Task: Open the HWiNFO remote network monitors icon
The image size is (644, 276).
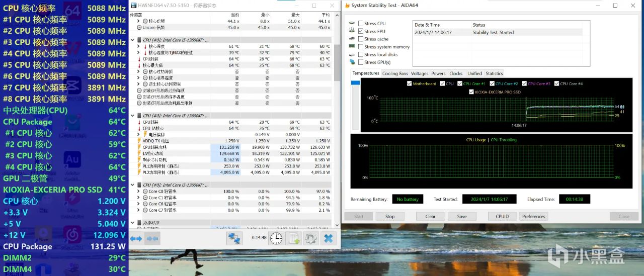Action: [234, 238]
